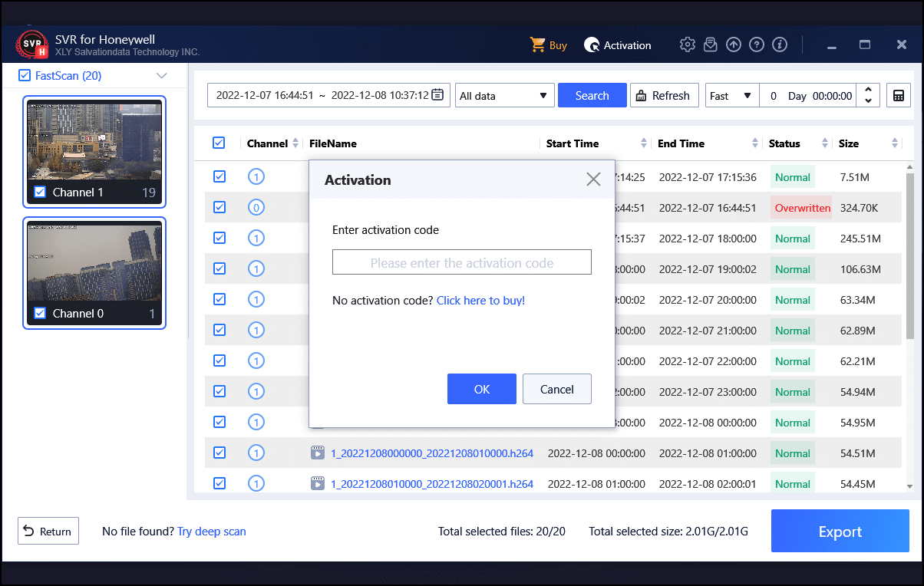Click the activation code input field
The width and height of the screenshot is (924, 586).
pyautogui.click(x=461, y=262)
